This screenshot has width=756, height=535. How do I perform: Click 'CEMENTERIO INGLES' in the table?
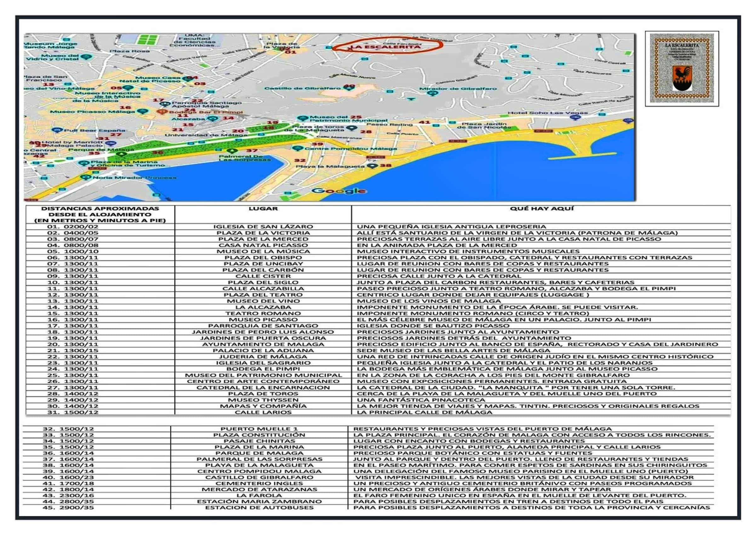pos(259,483)
